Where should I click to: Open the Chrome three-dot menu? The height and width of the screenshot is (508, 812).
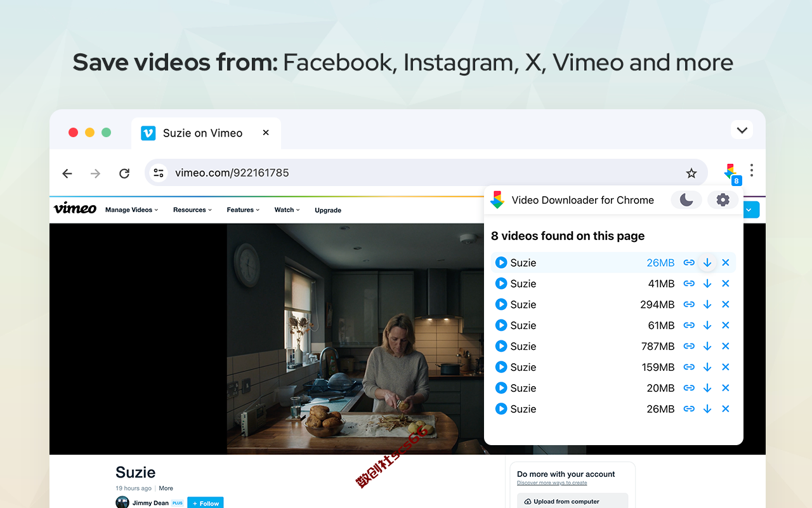click(x=752, y=170)
